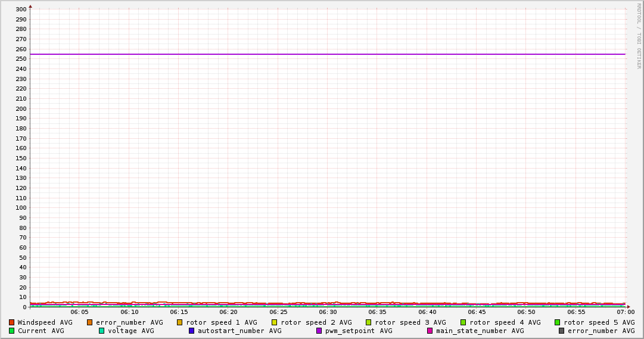
Task: Click the 06:25 time axis label
Action: tap(278, 312)
